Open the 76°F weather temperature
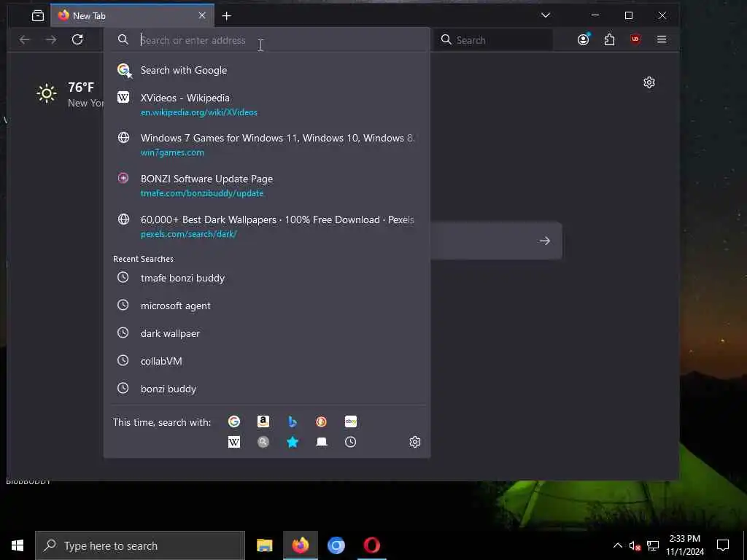This screenshot has height=560, width=747. click(x=81, y=87)
